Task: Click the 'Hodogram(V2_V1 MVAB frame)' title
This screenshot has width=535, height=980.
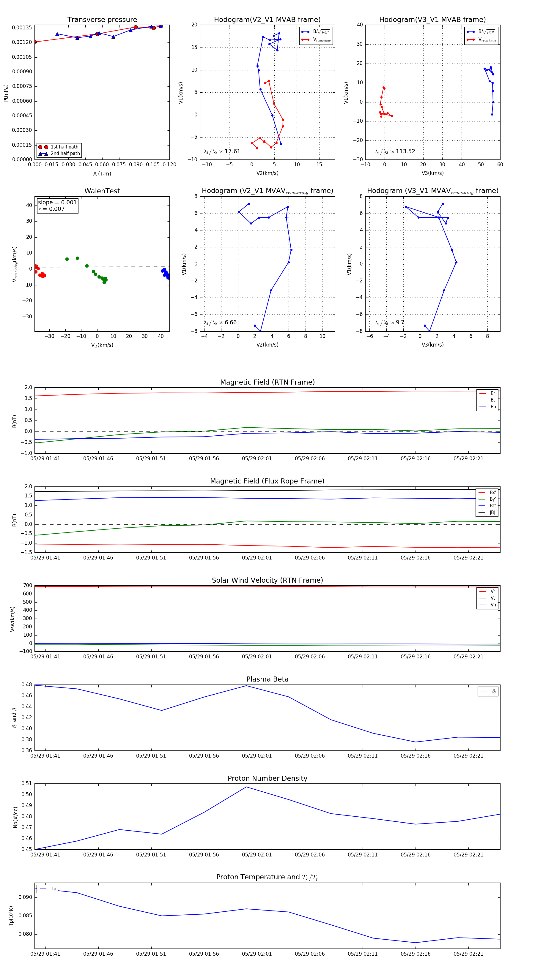Action: (x=267, y=19)
